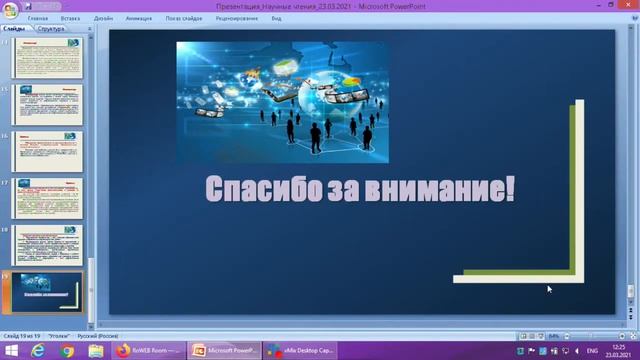
Task: Open the taskbar clock showing 12:25
Action: tap(618, 351)
